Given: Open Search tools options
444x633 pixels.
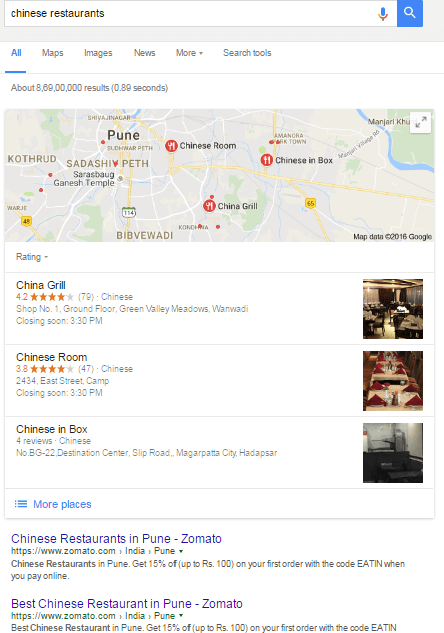Looking at the screenshot, I should 247,53.
